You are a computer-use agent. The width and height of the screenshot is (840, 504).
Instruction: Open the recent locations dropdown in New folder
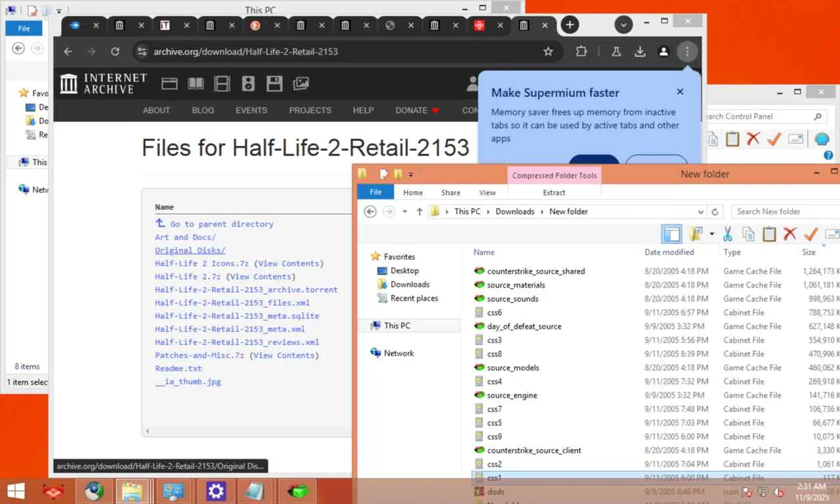pos(404,211)
